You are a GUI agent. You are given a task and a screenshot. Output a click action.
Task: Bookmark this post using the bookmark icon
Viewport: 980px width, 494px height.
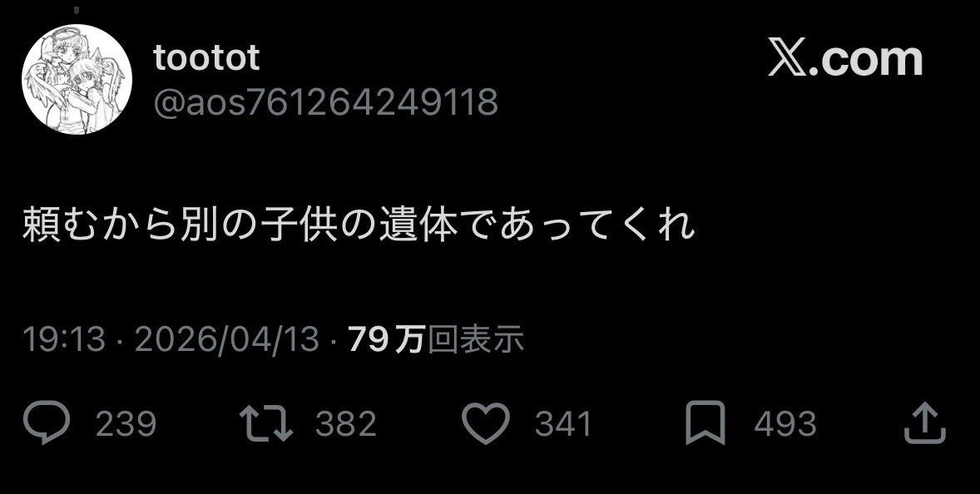705,423
